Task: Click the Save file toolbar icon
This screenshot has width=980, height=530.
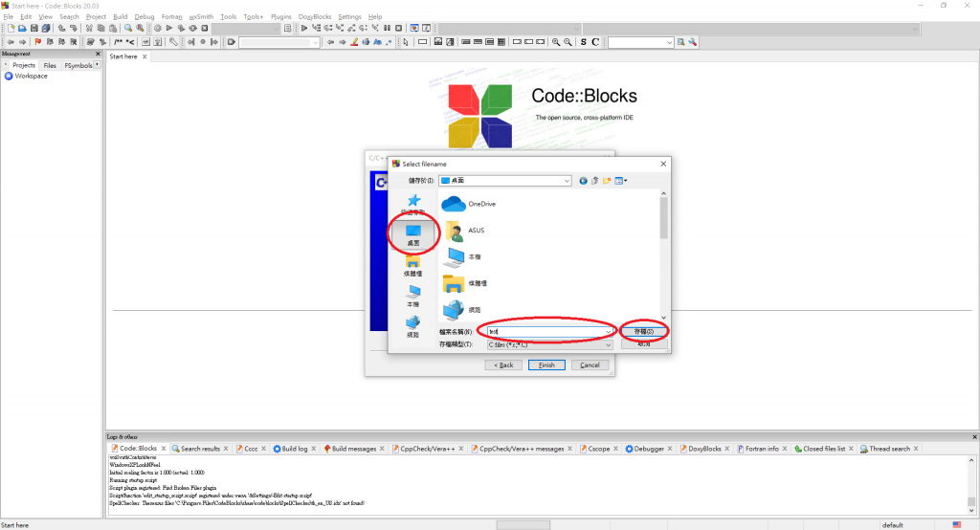Action: pyautogui.click(x=33, y=28)
